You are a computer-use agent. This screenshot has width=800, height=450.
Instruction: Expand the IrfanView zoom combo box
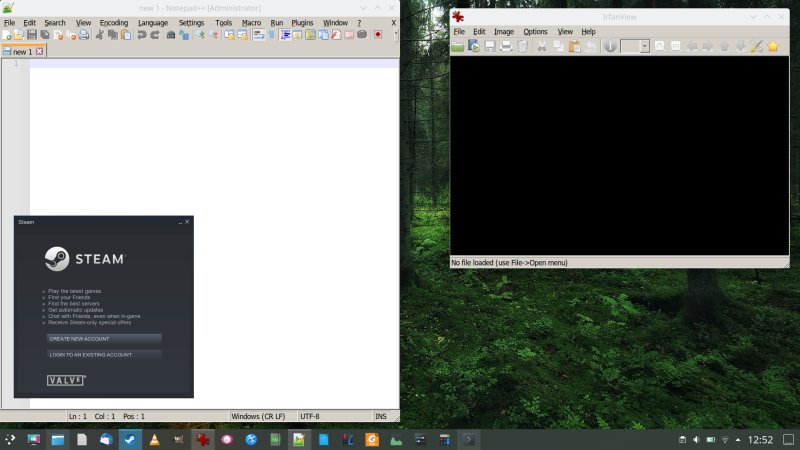click(x=644, y=47)
